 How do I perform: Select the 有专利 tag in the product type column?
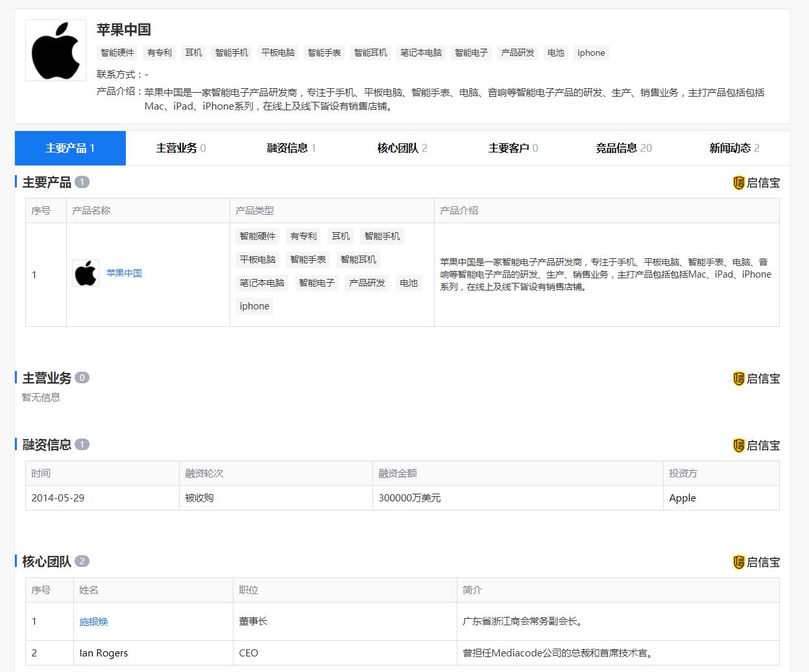(x=304, y=236)
